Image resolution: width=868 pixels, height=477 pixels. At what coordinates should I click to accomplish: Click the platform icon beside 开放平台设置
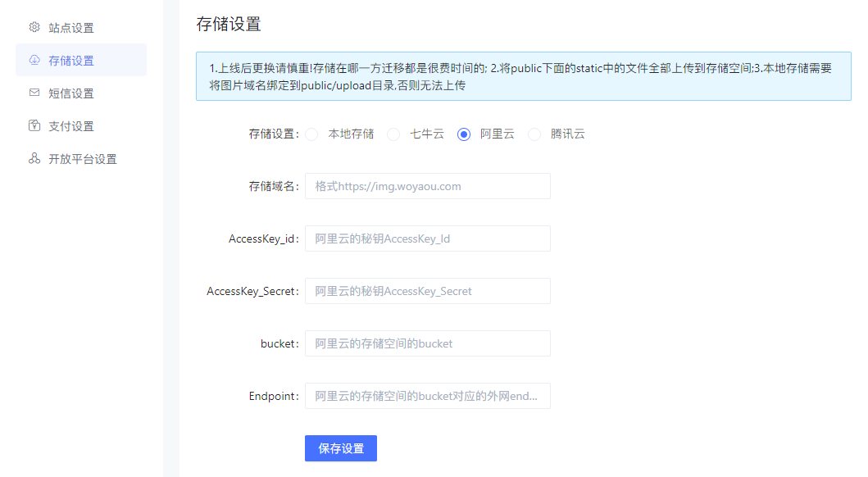click(x=34, y=158)
